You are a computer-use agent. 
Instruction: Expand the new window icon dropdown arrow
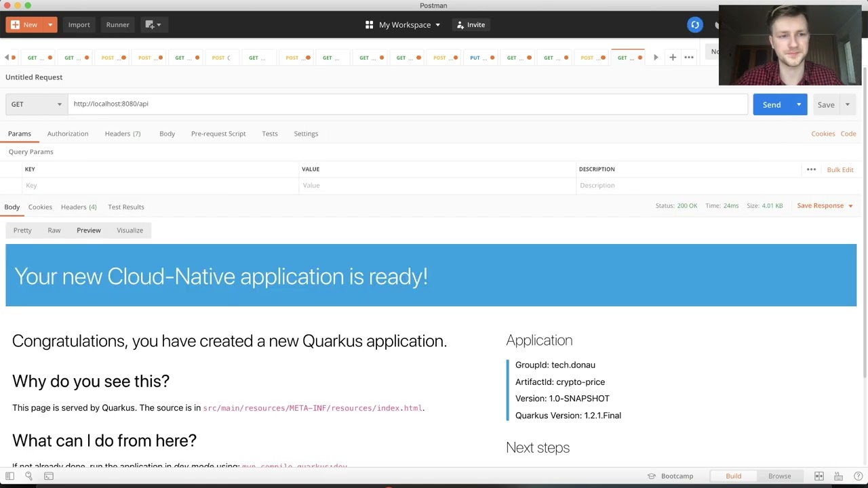[x=159, y=25]
